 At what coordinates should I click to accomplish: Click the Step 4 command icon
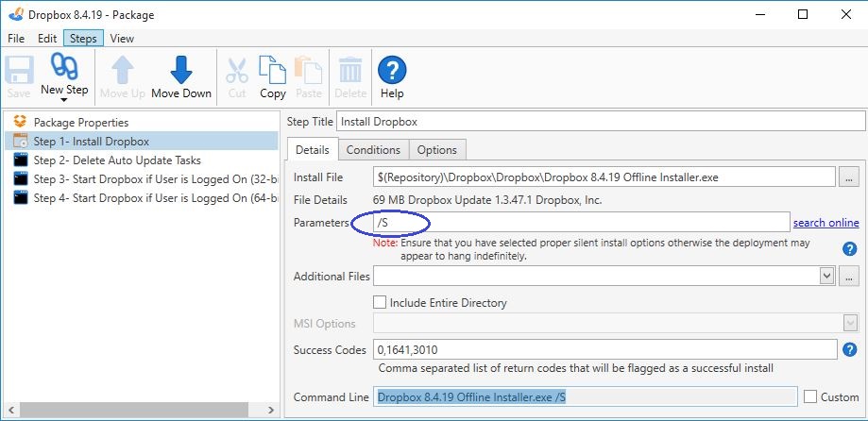coord(20,198)
